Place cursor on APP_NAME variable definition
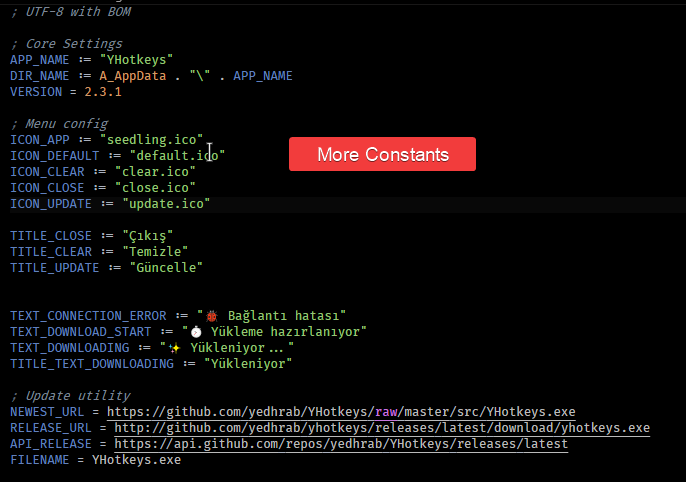686x482 pixels. 40,60
